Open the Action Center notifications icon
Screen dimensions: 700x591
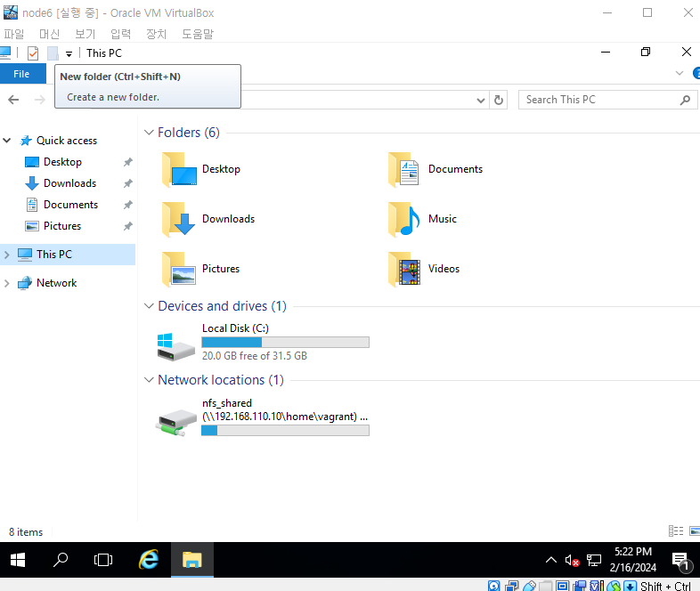680,561
